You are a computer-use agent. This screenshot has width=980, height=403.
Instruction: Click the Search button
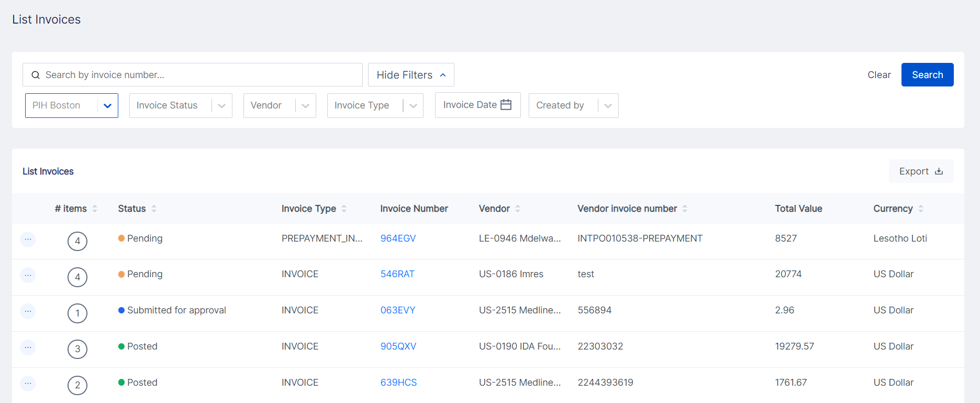927,75
